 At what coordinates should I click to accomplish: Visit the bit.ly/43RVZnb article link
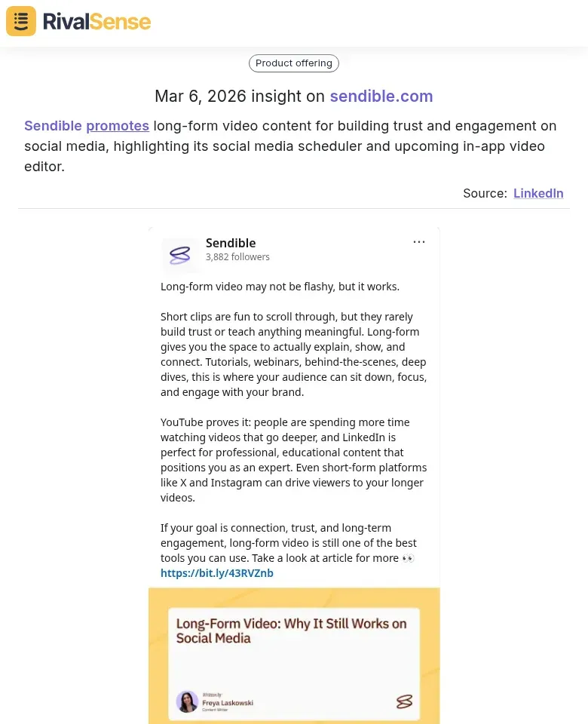pyautogui.click(x=217, y=573)
